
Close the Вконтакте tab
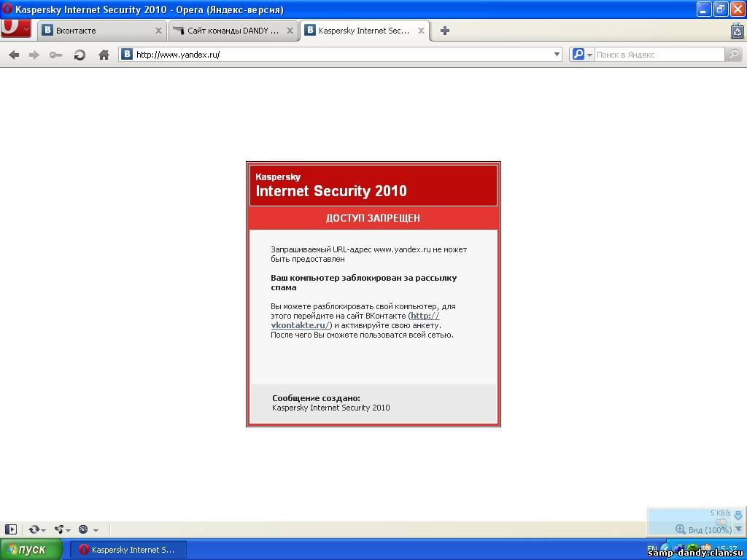pos(158,31)
